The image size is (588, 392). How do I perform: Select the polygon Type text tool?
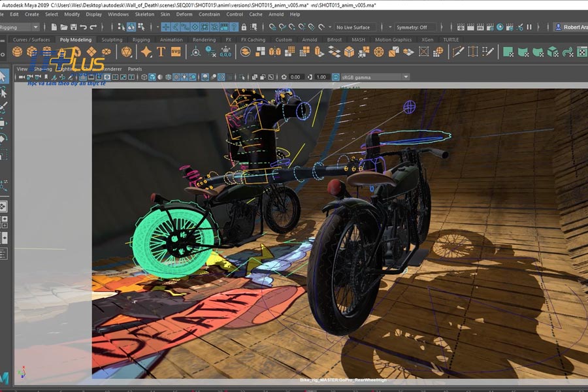[x=161, y=52]
